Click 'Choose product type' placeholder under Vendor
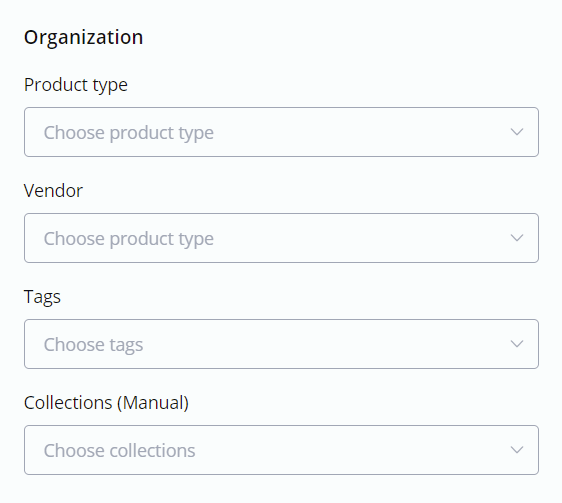Image resolution: width=562 pixels, height=503 pixels. [x=129, y=239]
